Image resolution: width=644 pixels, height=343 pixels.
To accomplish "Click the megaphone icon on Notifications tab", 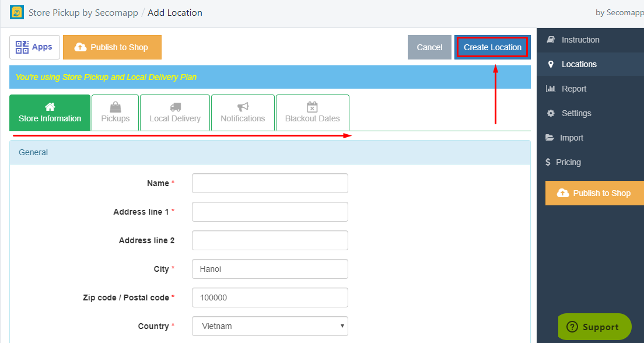I will click(x=243, y=107).
